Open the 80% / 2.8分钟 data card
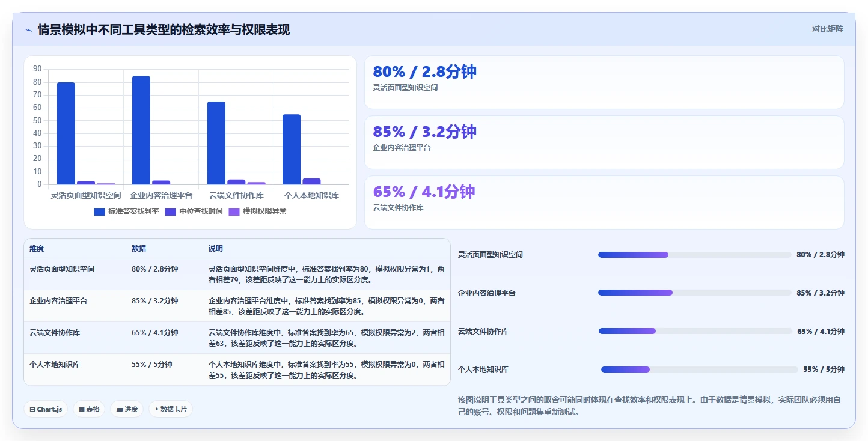 coord(604,82)
